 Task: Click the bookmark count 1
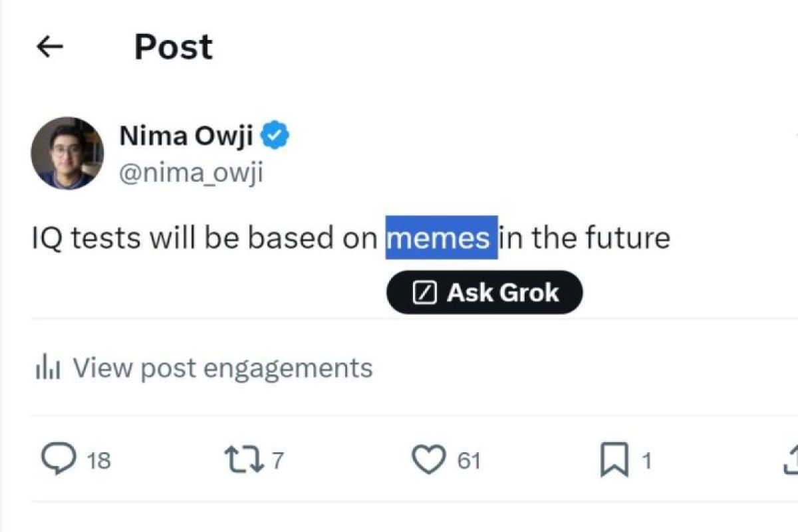646,461
